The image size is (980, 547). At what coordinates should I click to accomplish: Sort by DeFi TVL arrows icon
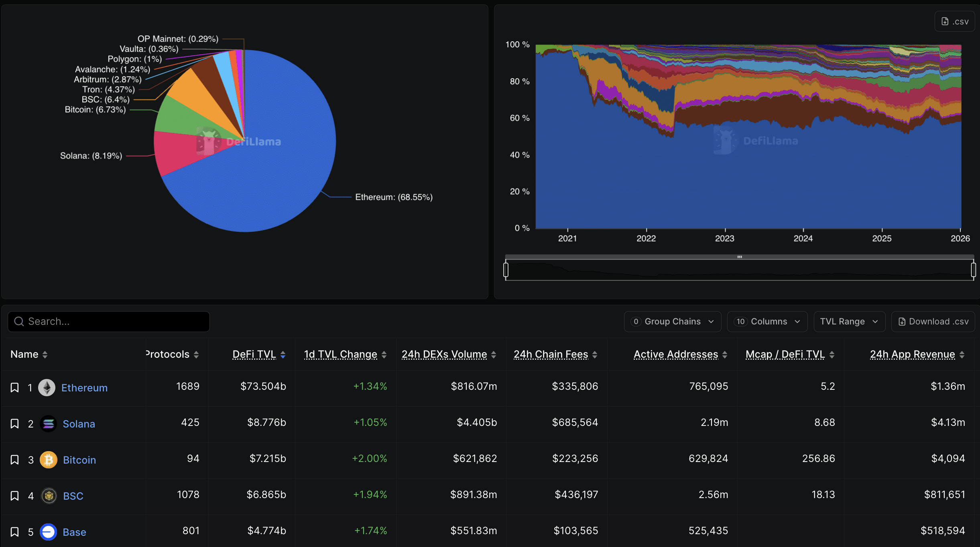(283, 355)
